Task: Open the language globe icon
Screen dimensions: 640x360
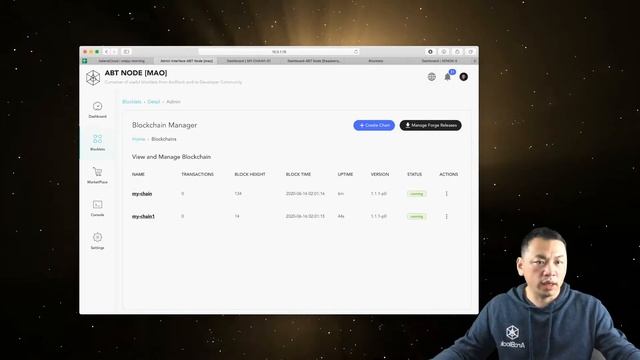Action: point(431,77)
